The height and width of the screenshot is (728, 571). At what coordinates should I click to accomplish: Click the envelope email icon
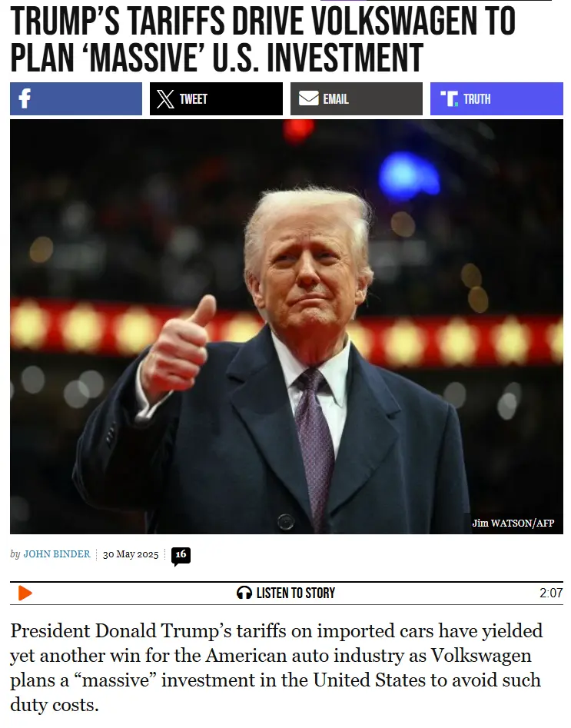pyautogui.click(x=308, y=98)
